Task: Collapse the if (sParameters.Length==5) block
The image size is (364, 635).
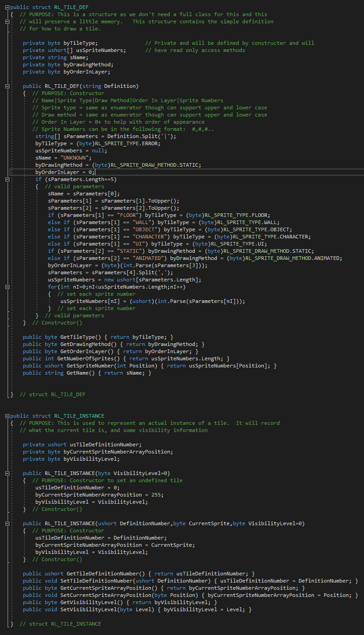Action: pos(7,179)
